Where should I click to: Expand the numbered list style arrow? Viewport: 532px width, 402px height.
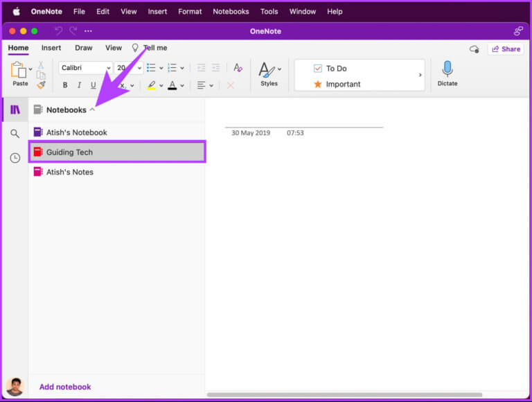coord(182,68)
